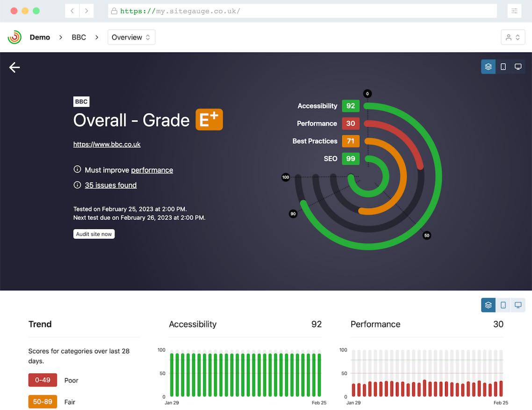
Task: Click the Next test due text
Action: [139, 218]
